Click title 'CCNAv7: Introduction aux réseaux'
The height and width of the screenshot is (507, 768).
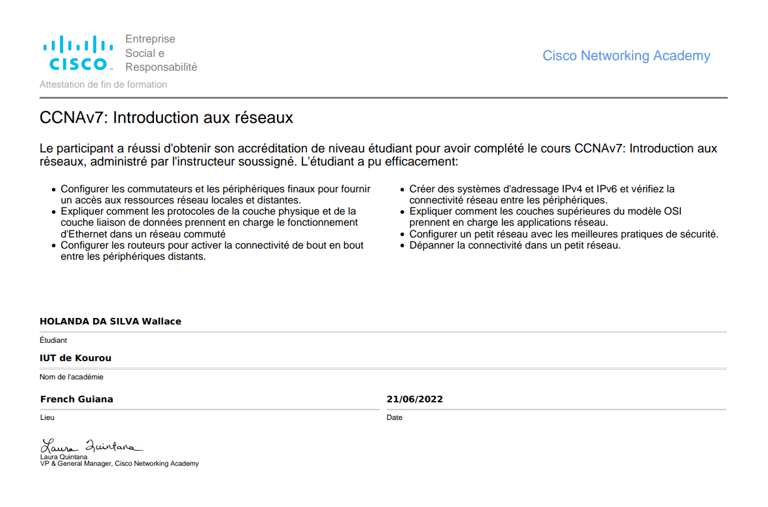(166, 118)
